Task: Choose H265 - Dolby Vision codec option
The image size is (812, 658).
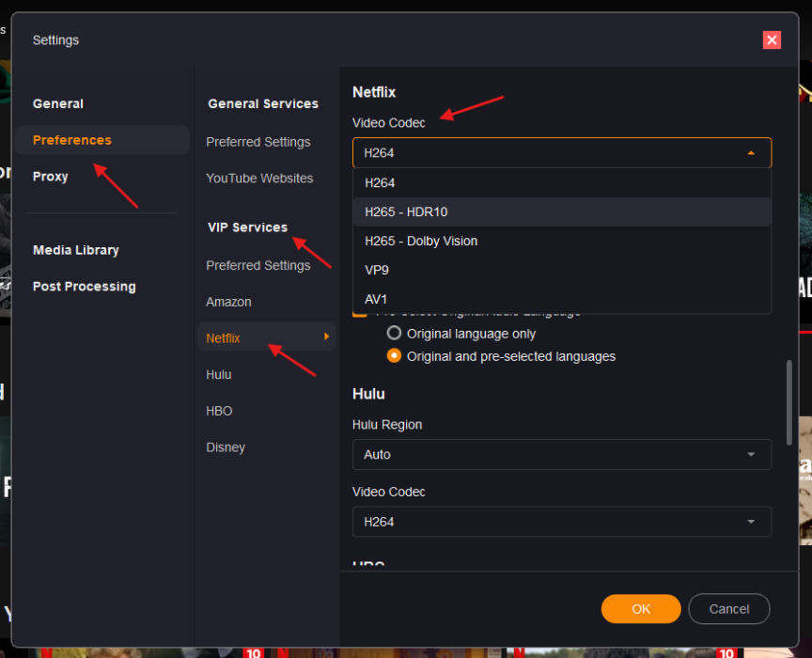Action: click(x=562, y=241)
